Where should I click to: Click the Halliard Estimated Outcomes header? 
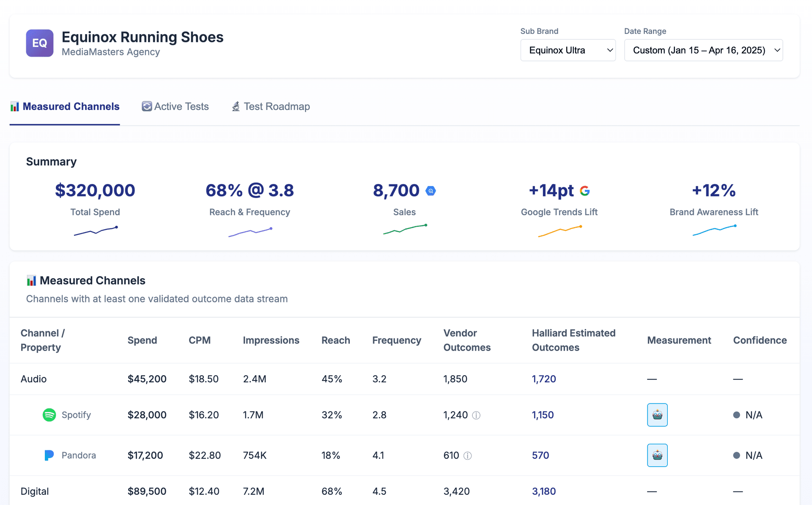(x=574, y=340)
